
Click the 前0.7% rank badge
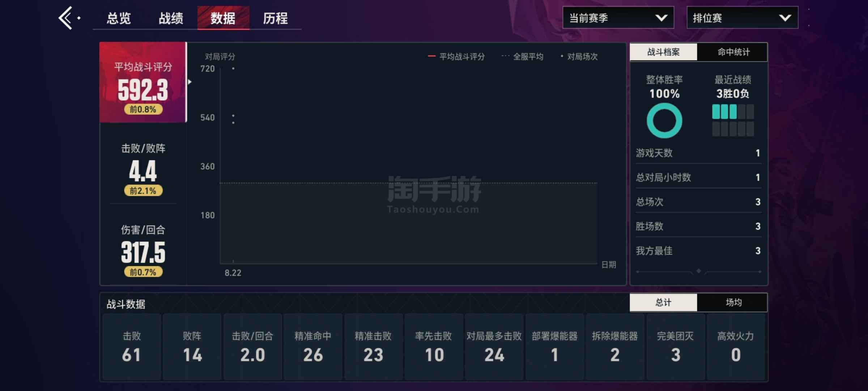coord(143,272)
